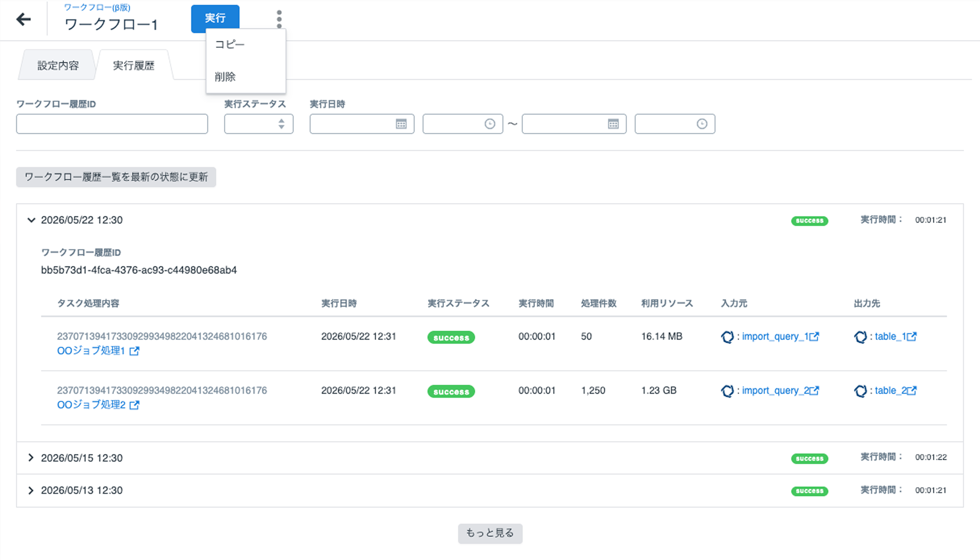980x560 pixels.
Task: Expand the 2026/05/13 12:30 history entry
Action: pos(31,490)
